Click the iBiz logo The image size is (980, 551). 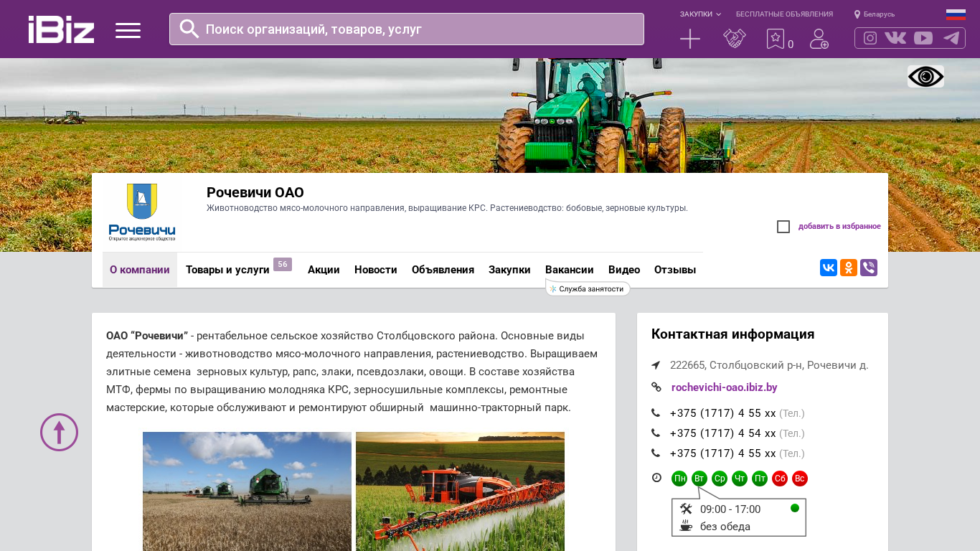(x=61, y=29)
